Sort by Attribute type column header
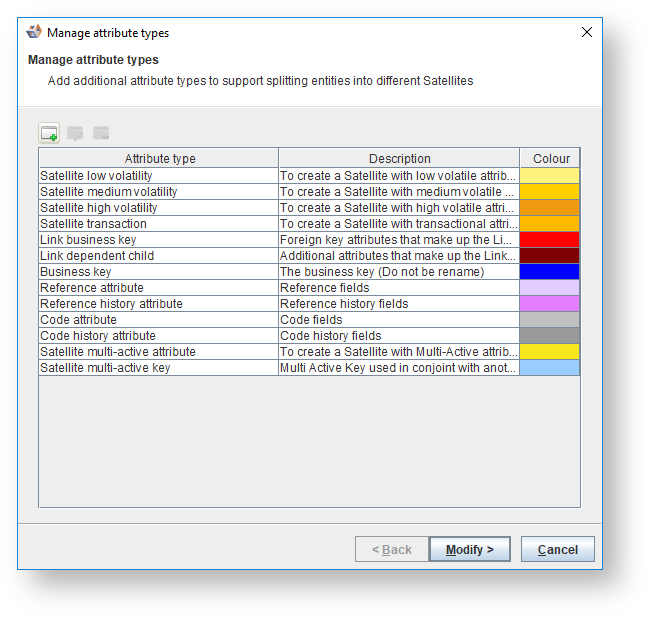Image resolution: width=651 pixels, height=618 pixels. click(x=159, y=158)
